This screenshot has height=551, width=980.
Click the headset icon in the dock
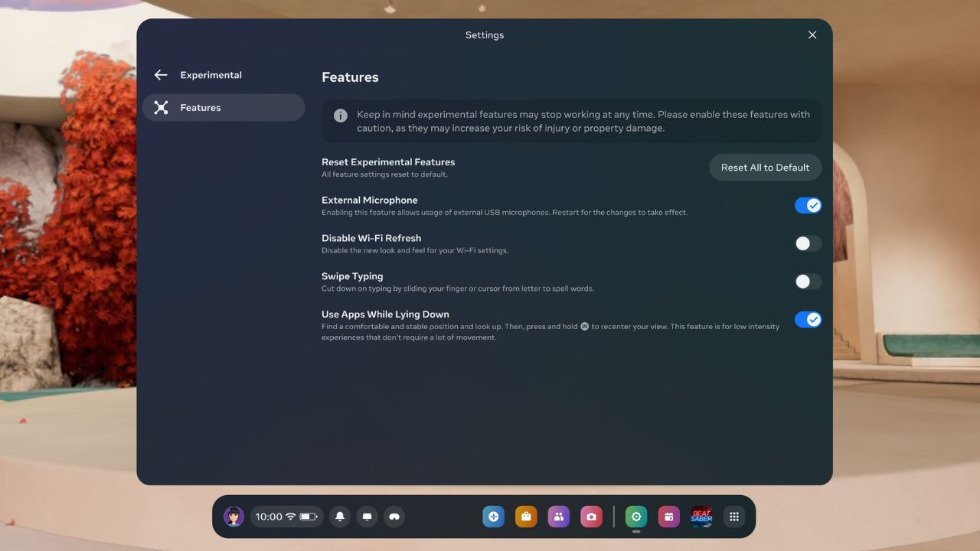[394, 517]
